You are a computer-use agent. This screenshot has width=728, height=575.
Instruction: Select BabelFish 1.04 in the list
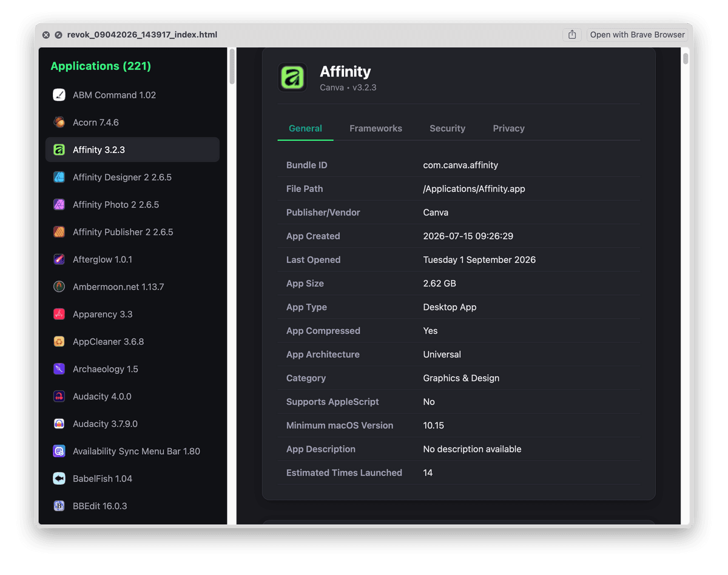pos(132,478)
